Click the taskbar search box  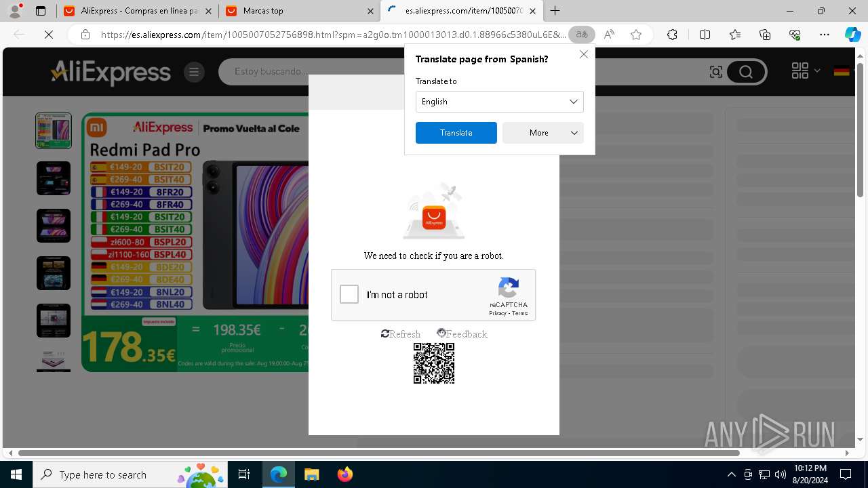[131, 474]
